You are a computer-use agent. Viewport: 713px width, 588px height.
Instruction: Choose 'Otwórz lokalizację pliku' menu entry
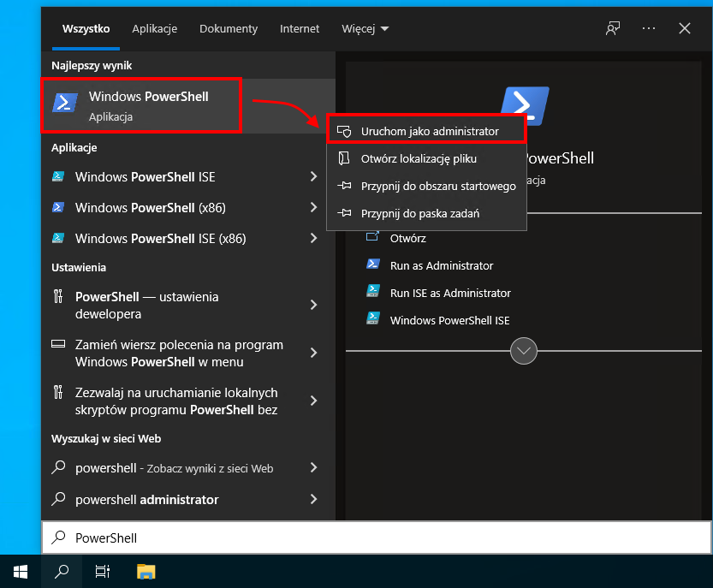(x=426, y=158)
